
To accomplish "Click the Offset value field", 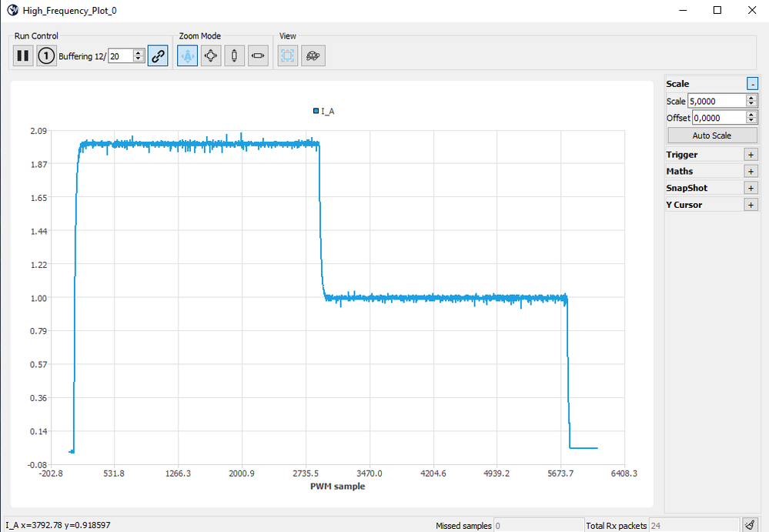I will point(719,118).
